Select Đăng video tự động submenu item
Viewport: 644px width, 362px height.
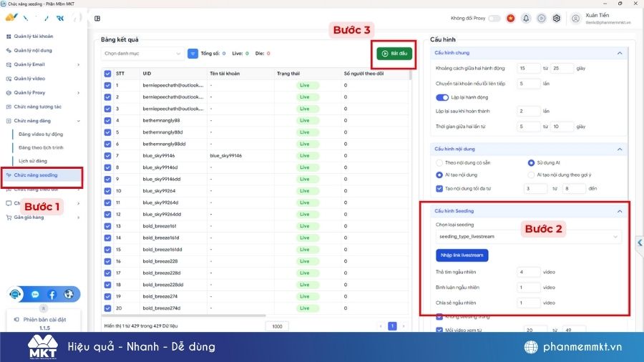[41, 134]
